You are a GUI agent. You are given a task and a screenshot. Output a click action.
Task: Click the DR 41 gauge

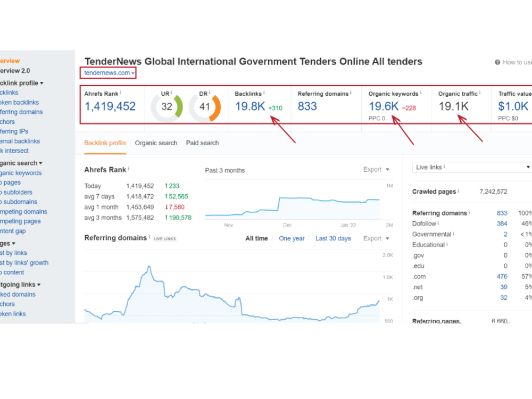pos(205,107)
